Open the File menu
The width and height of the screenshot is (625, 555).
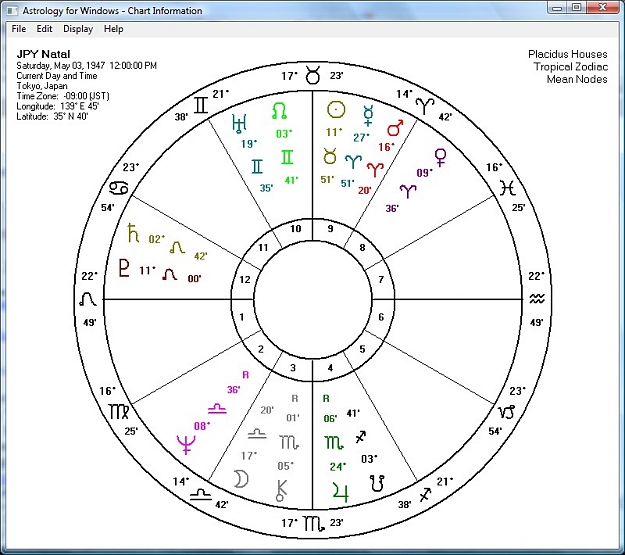click(x=18, y=29)
